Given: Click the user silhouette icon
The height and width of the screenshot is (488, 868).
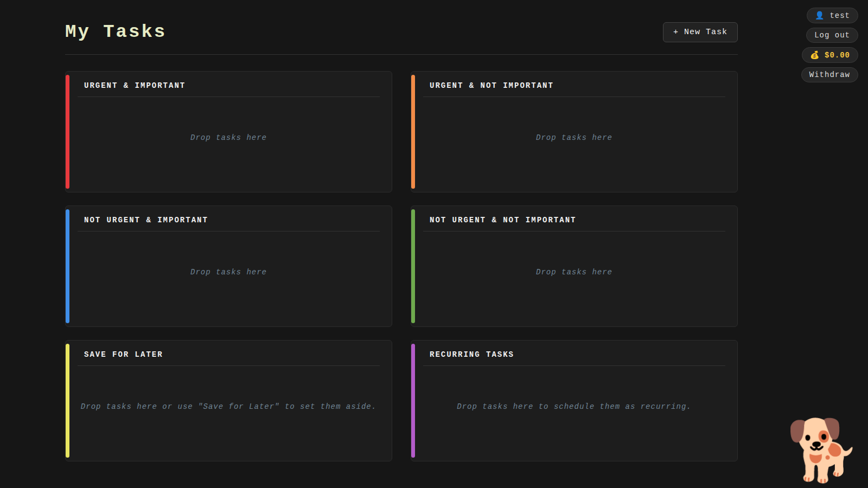Looking at the screenshot, I should (x=819, y=16).
